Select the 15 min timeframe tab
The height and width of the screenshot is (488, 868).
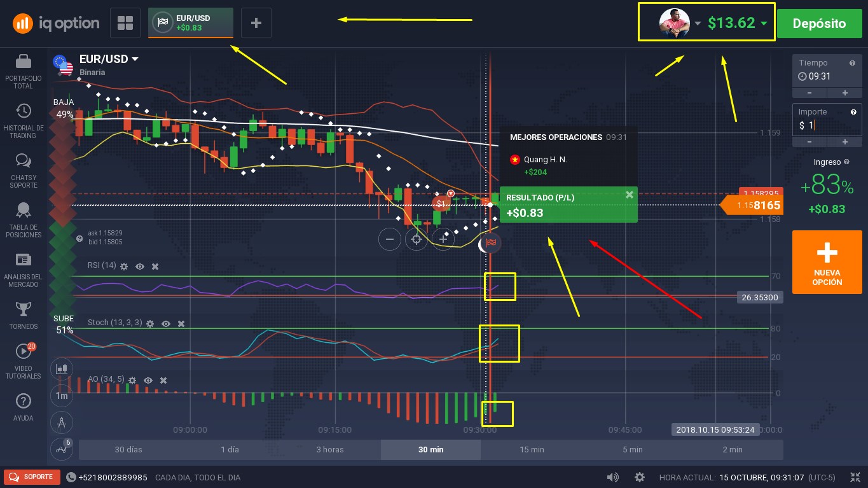point(532,449)
